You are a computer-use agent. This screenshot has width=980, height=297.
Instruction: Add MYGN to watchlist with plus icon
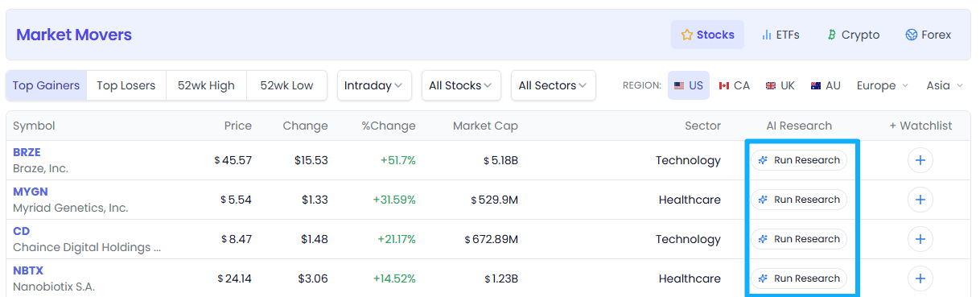click(x=920, y=200)
